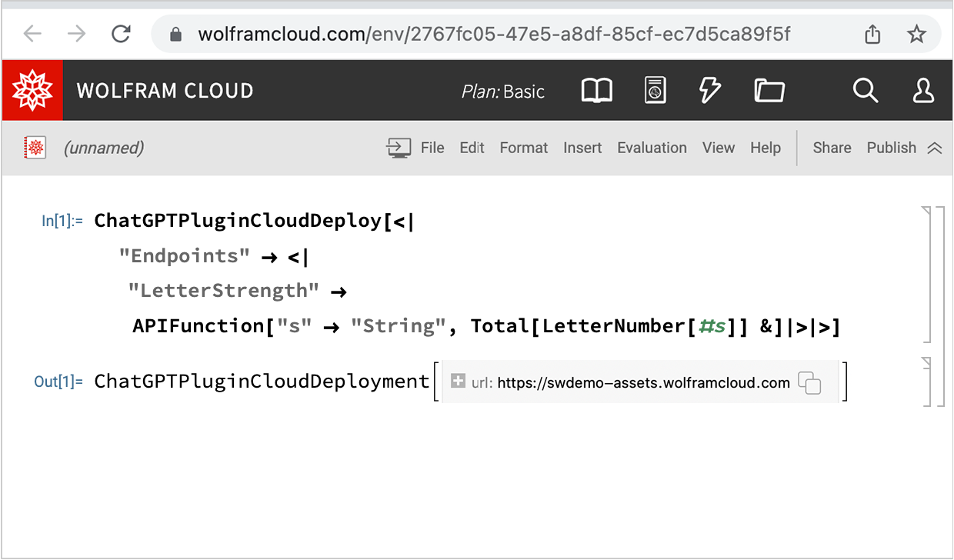Open the File menu

pyautogui.click(x=432, y=148)
